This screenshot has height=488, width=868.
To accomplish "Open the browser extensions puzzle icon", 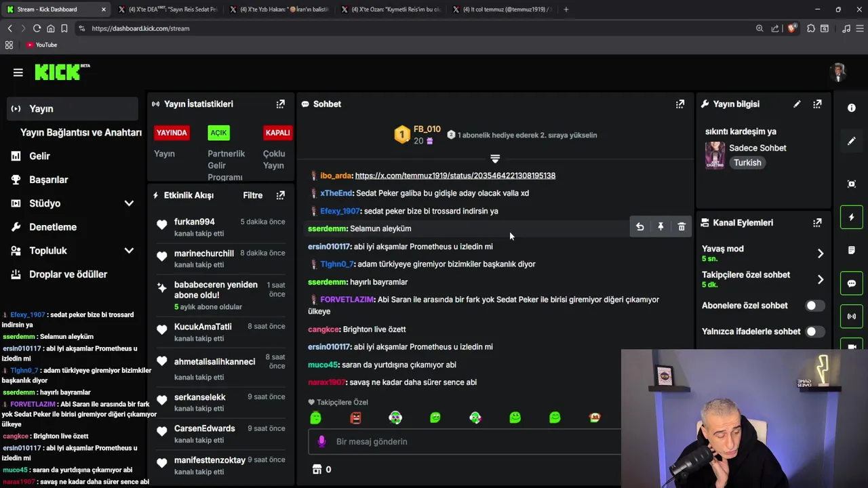I will coord(810,28).
